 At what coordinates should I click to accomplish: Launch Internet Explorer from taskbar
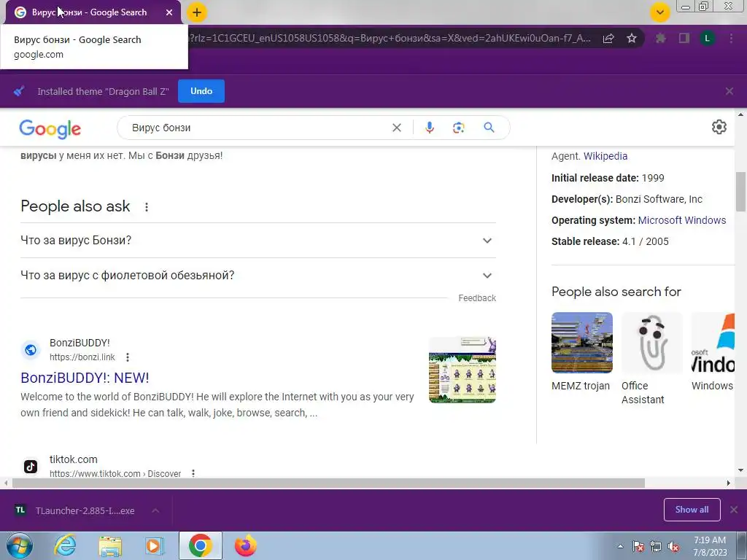tap(65, 545)
